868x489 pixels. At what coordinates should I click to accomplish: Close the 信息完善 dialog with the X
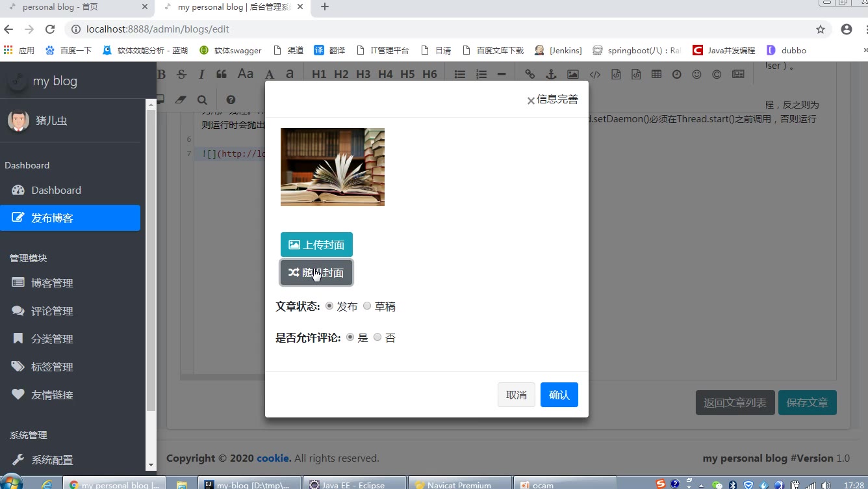tap(531, 100)
